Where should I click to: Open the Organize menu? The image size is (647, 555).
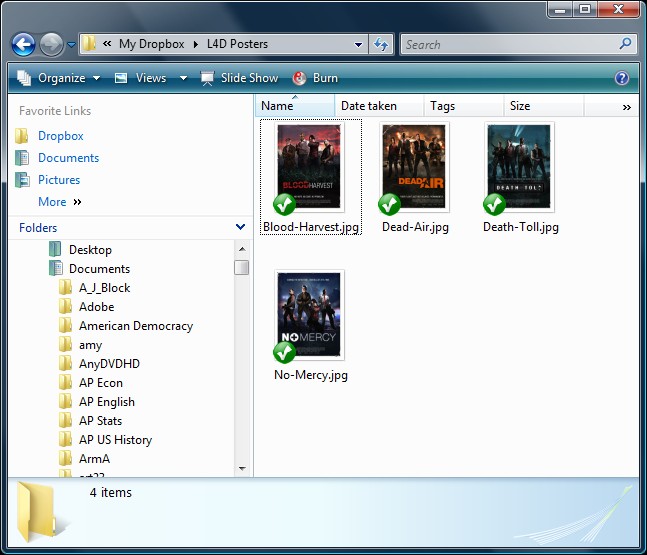tap(58, 78)
